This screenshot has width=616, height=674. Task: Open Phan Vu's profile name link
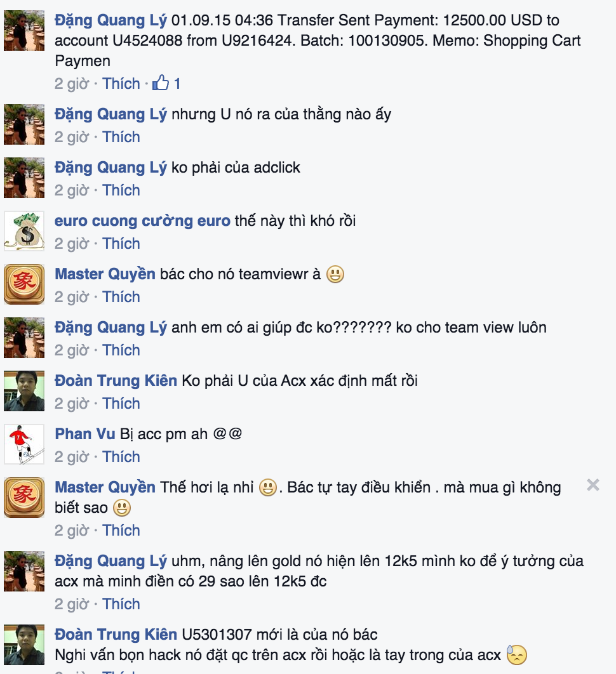click(x=84, y=433)
